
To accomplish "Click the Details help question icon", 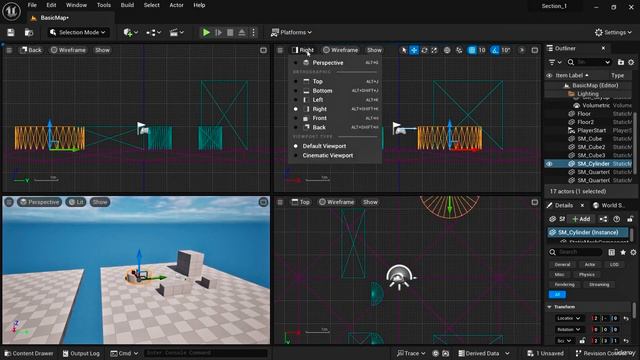I will pos(617,219).
